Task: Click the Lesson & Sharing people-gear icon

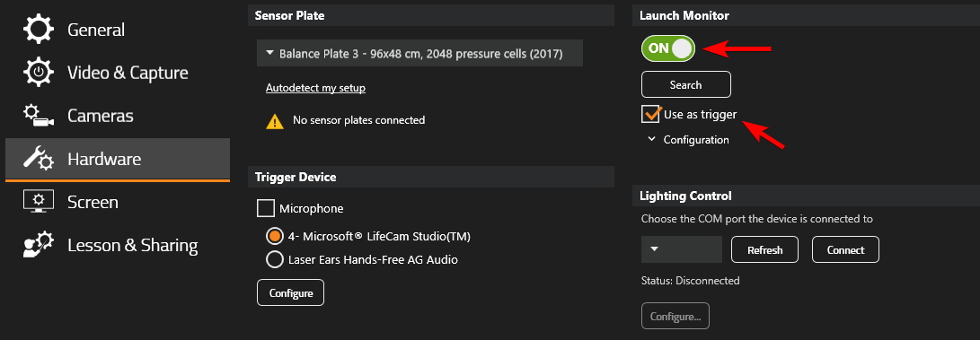Action: click(38, 245)
